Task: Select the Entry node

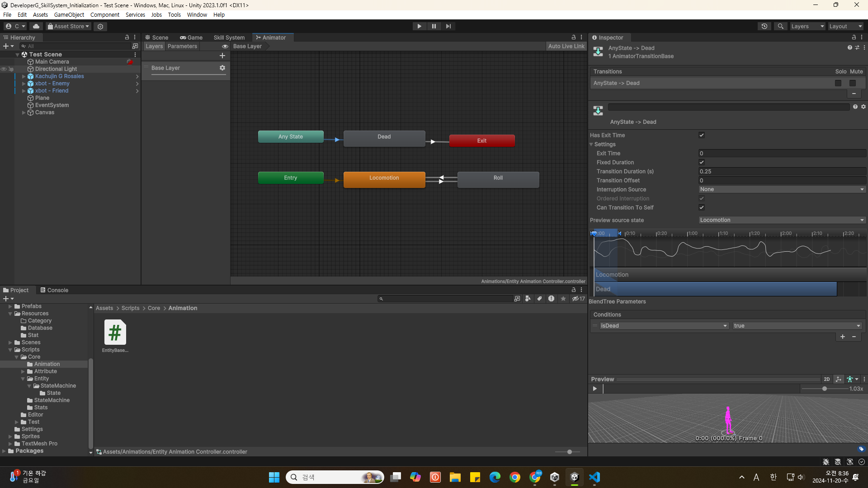Action: (x=291, y=178)
